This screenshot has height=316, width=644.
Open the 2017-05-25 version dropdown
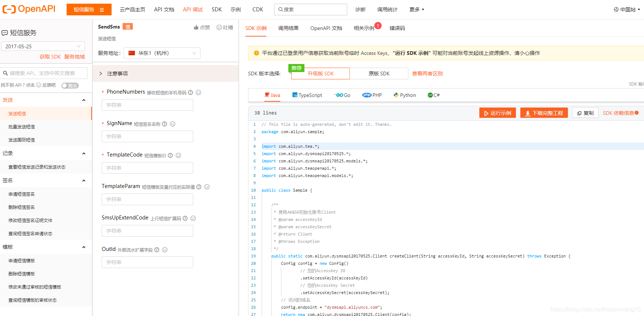[43, 46]
